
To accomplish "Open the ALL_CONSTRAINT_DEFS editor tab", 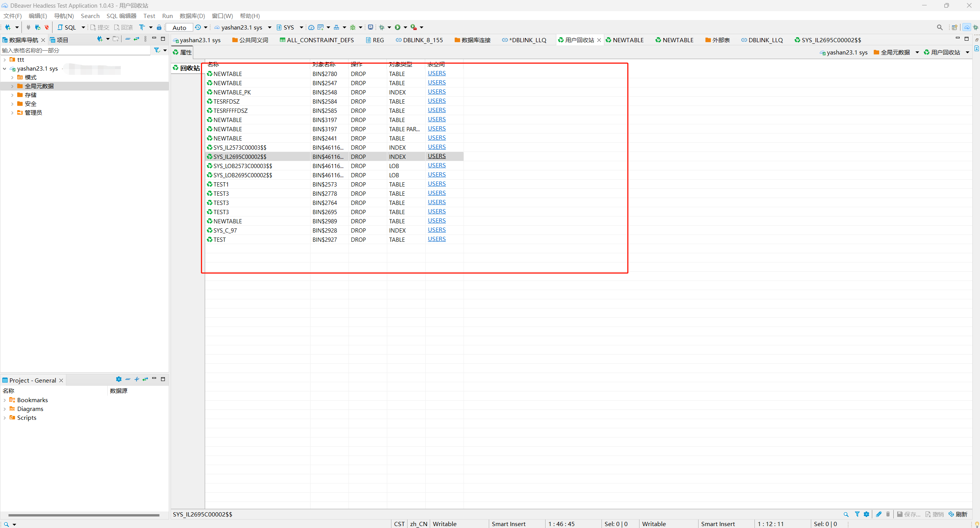I will [x=317, y=40].
